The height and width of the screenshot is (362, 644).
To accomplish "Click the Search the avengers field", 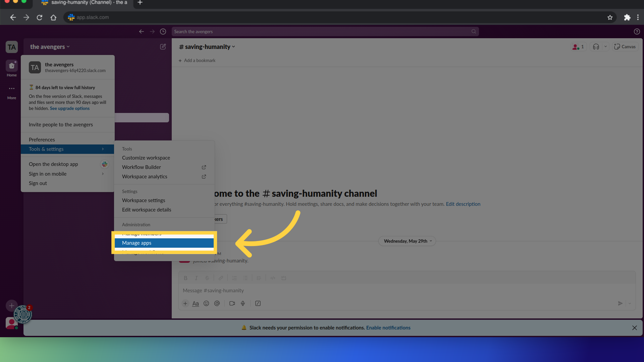I will [322, 32].
